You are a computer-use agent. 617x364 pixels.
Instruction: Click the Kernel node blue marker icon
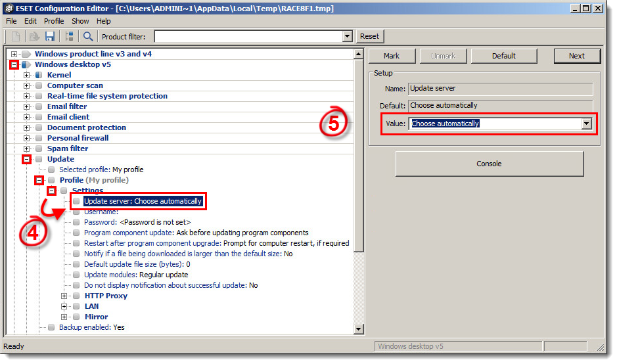[39, 75]
